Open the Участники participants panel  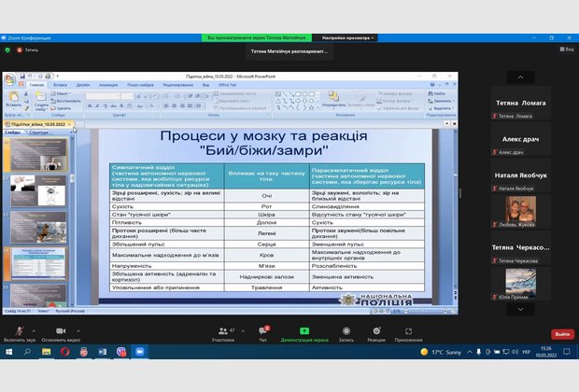point(223,332)
